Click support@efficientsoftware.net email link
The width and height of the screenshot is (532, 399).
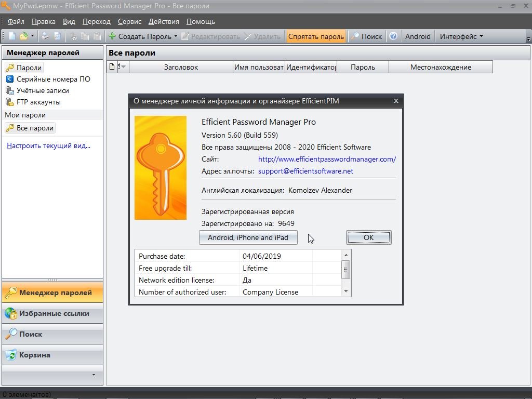coord(305,171)
